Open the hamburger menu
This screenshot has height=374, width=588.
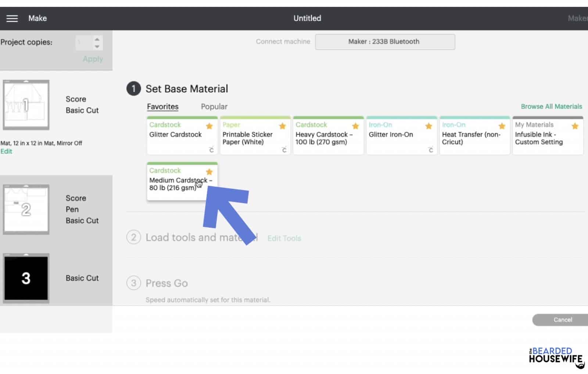click(12, 18)
